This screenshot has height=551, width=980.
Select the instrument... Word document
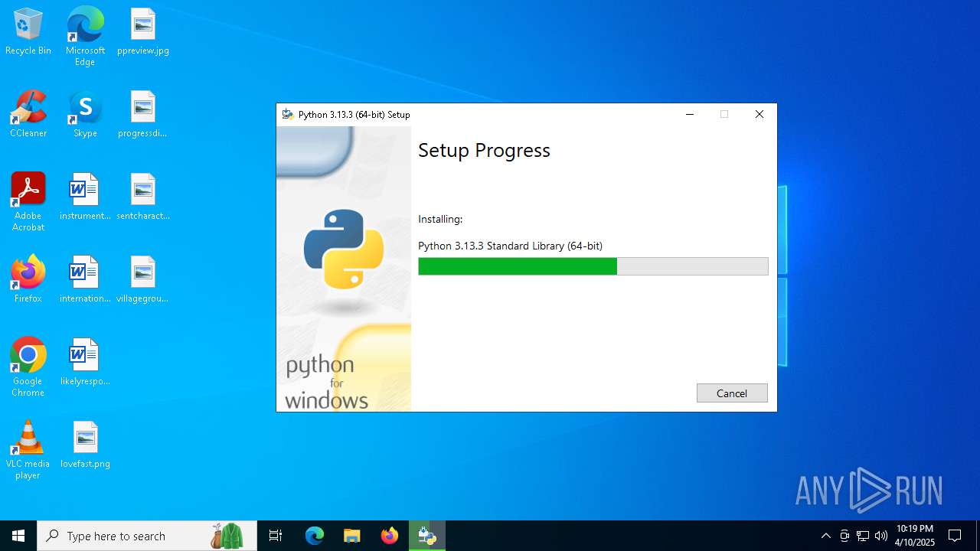click(85, 197)
